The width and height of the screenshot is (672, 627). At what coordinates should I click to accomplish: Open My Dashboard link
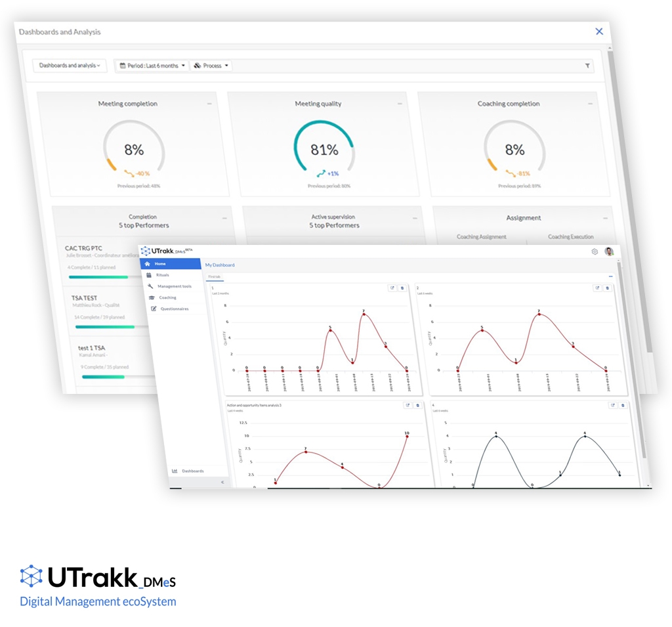coord(220,265)
